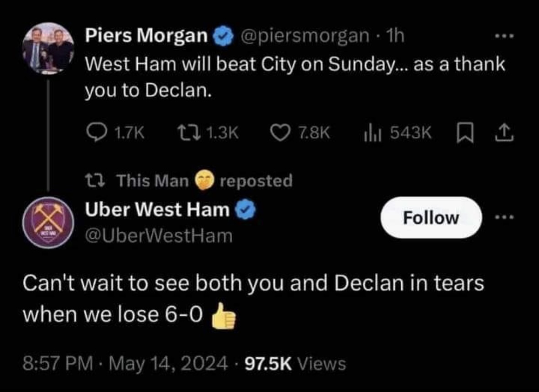Open the 8:57 PM May 14, 2024 timestamp

click(x=125, y=364)
